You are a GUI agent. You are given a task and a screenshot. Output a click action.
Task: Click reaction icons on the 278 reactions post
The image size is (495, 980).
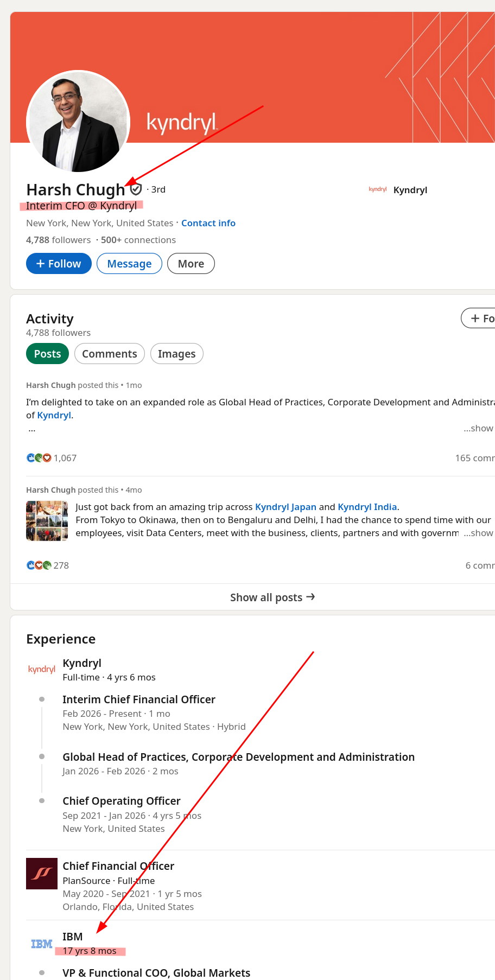(39, 565)
